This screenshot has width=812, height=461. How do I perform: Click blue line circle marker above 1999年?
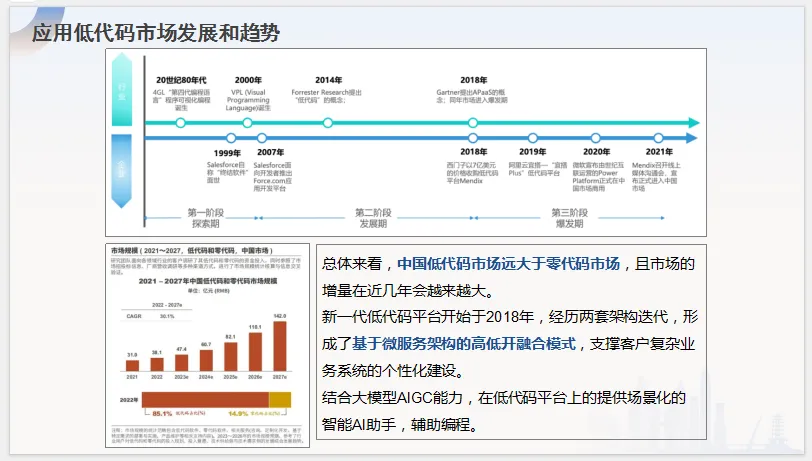pos(231,138)
